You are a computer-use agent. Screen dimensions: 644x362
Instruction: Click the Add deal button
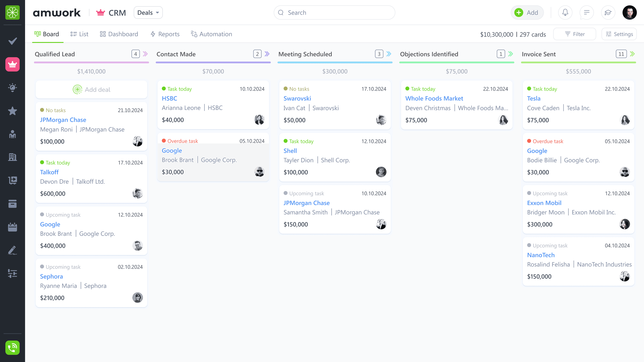click(x=92, y=89)
